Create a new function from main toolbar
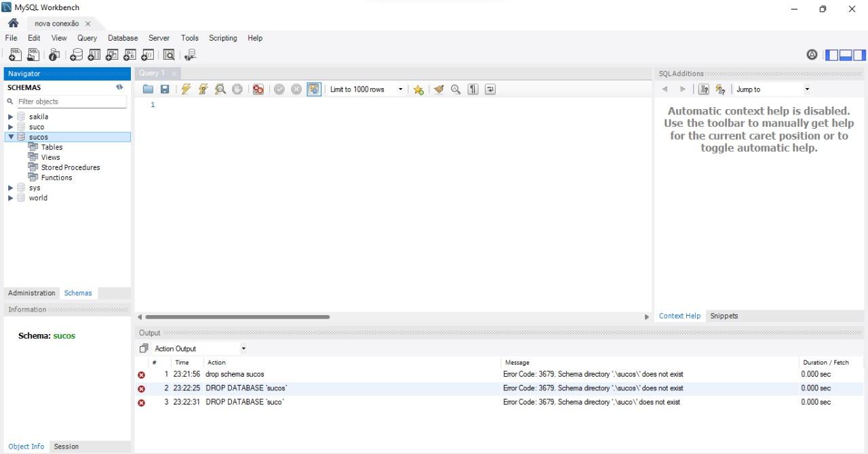The width and height of the screenshot is (868, 454). 147,55
